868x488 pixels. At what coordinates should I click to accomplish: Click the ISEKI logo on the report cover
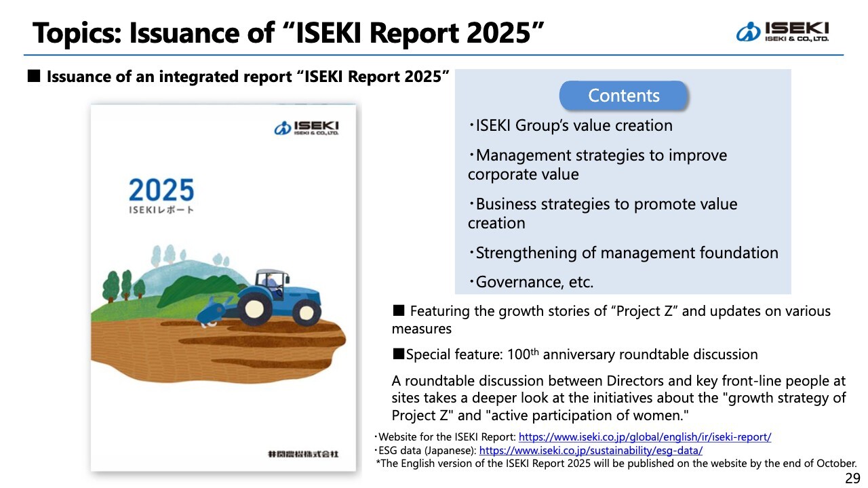[307, 127]
